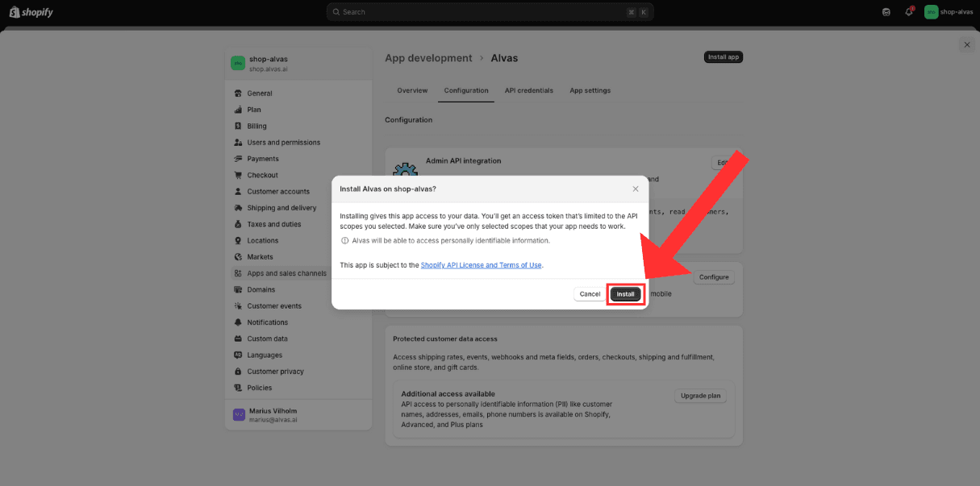Screen dimensions: 980x486
Task: Click the Apps and sales channels icon
Action: click(238, 273)
